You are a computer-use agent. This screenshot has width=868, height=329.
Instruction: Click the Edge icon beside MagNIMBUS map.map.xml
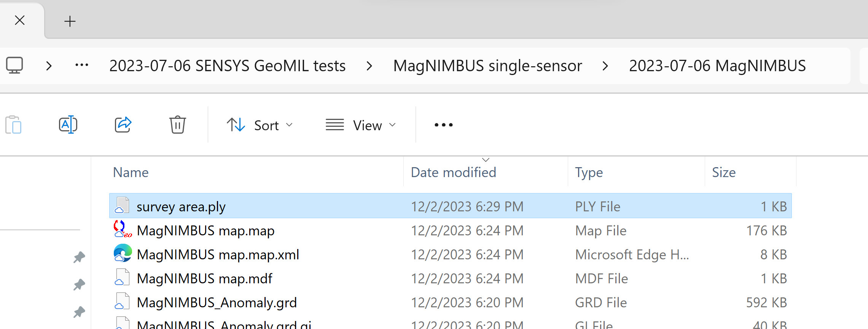[122, 254]
